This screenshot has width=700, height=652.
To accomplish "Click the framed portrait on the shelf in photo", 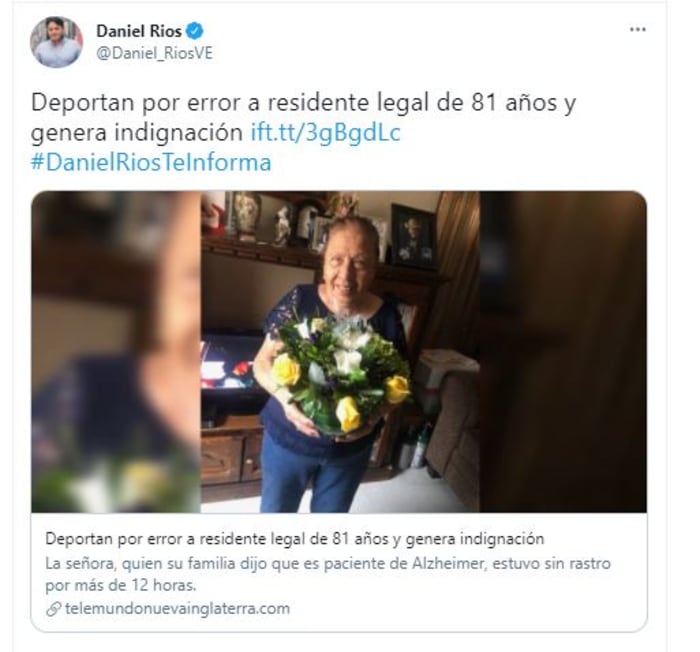I will (413, 237).
